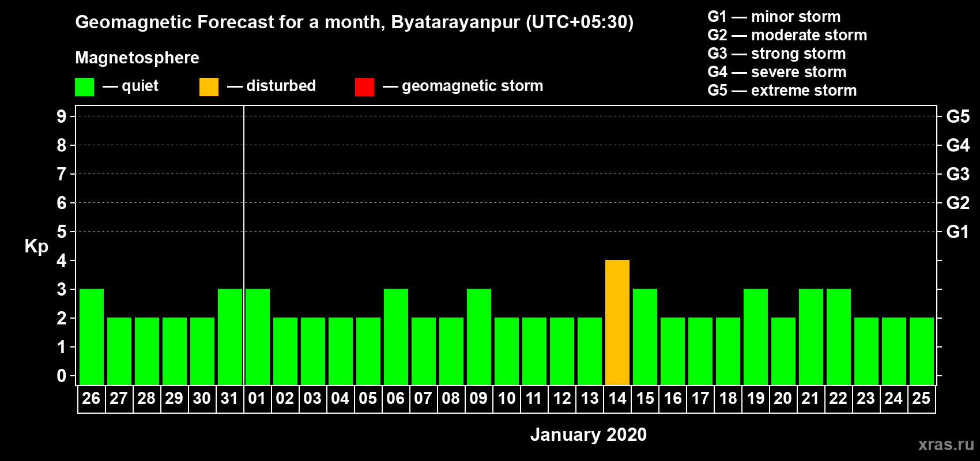
Task: Click the G2 label on right axis
Action: tap(958, 203)
